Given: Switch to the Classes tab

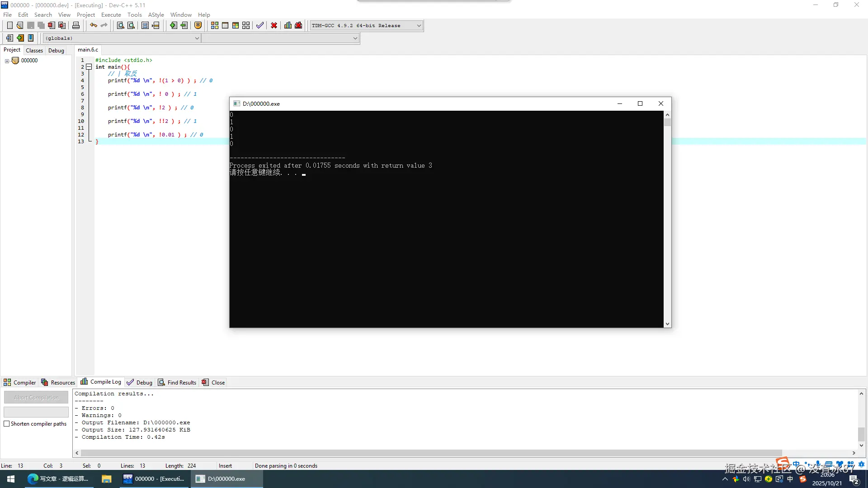Looking at the screenshot, I should coord(34,51).
